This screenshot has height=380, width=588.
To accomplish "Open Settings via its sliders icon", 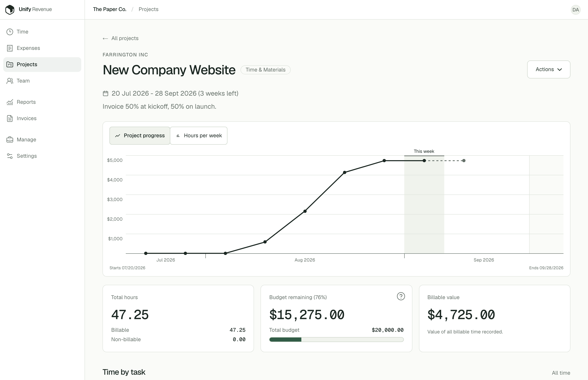I will pyautogui.click(x=10, y=156).
